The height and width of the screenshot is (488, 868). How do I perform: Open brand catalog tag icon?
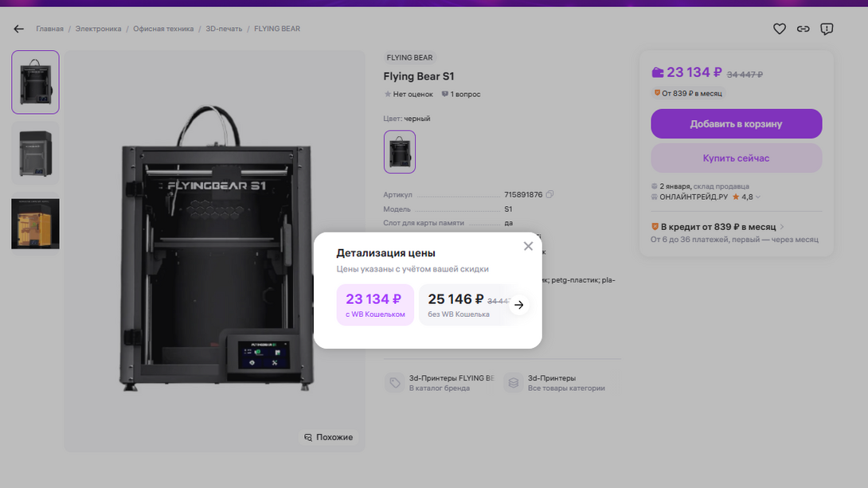point(395,383)
